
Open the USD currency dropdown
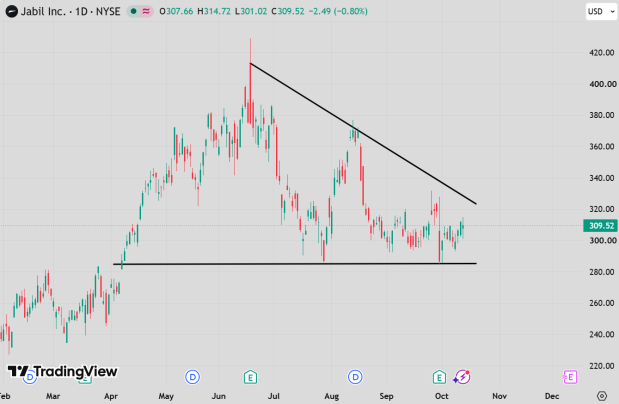[601, 11]
